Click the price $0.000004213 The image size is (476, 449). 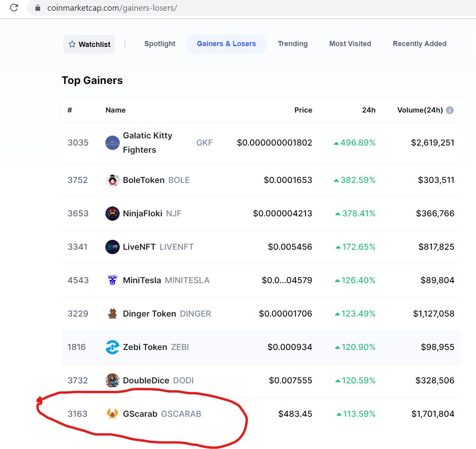(x=282, y=214)
